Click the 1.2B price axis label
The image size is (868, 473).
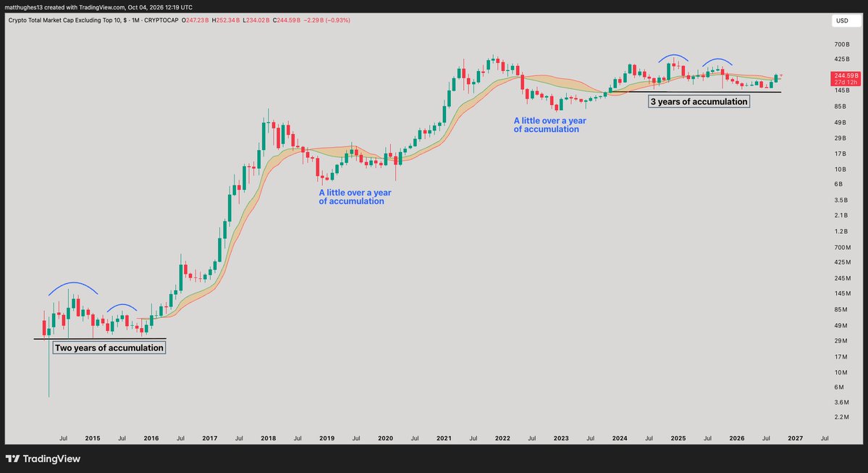841,232
